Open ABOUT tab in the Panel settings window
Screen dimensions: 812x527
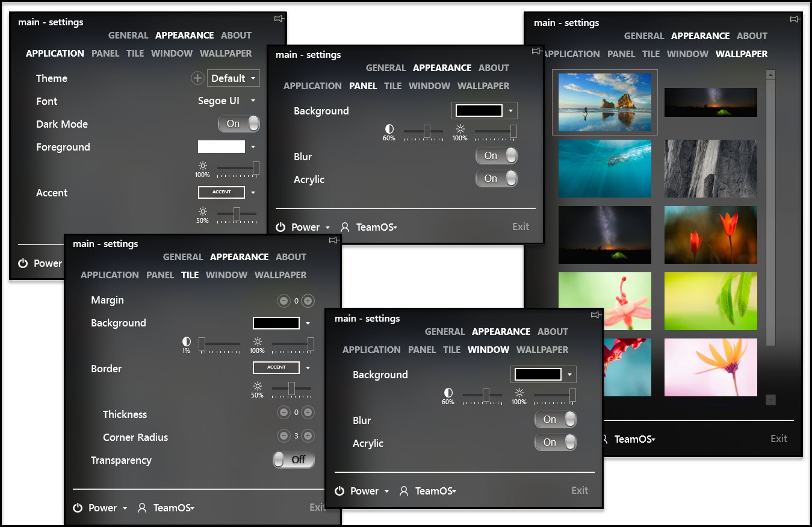(494, 68)
